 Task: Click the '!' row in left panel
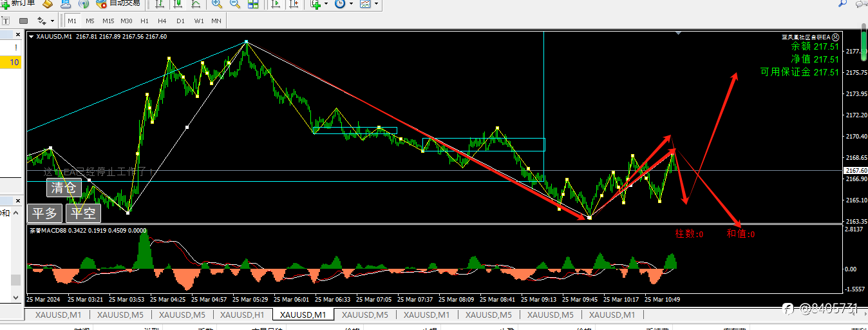point(10,48)
